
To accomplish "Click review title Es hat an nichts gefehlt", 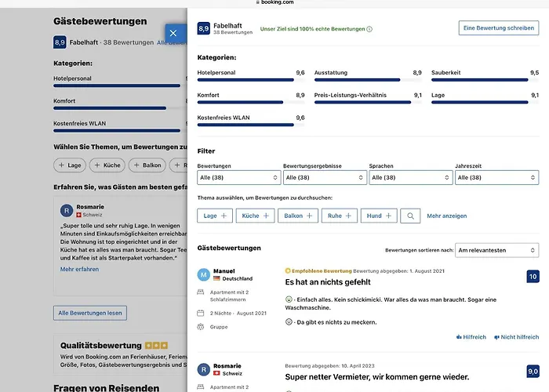I will point(328,282).
